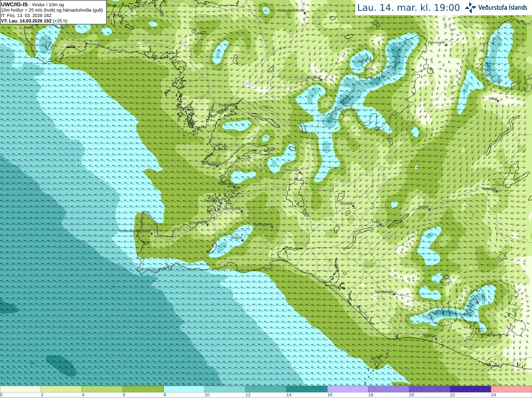This screenshot has height=398, width=532.
Task: Pick the pink legend swatch above 24 m/s
Action: (512, 389)
